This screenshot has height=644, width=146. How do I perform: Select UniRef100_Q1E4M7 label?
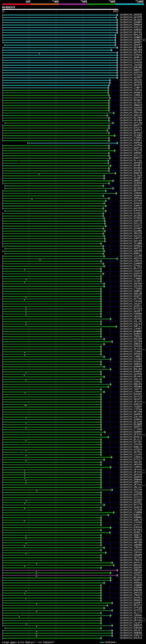click(131, 573)
